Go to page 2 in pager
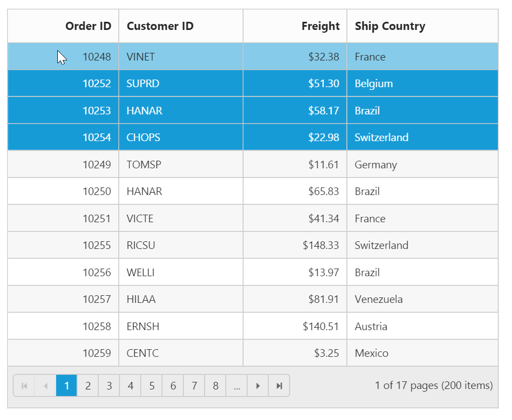512x420 pixels. coord(88,386)
